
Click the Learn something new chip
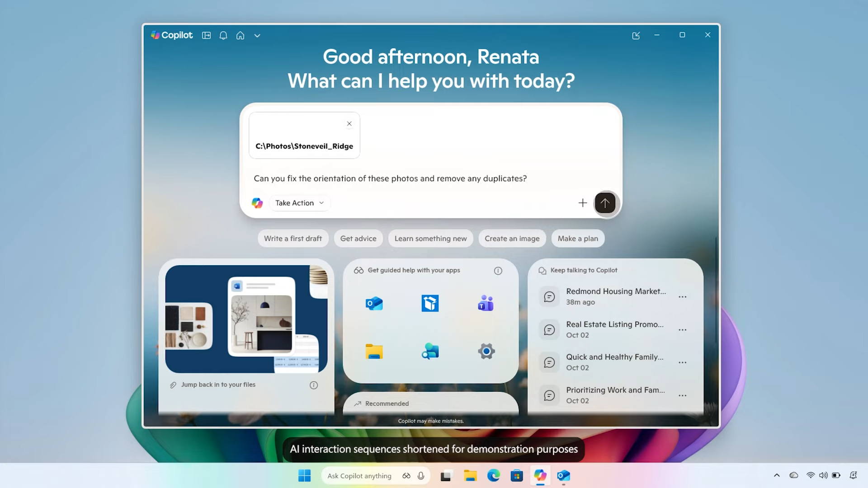(x=430, y=239)
